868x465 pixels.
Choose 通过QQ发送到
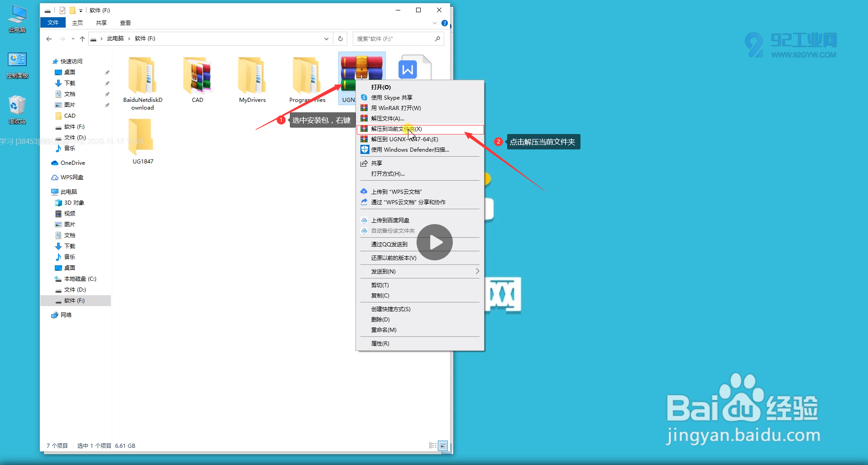pos(420,244)
